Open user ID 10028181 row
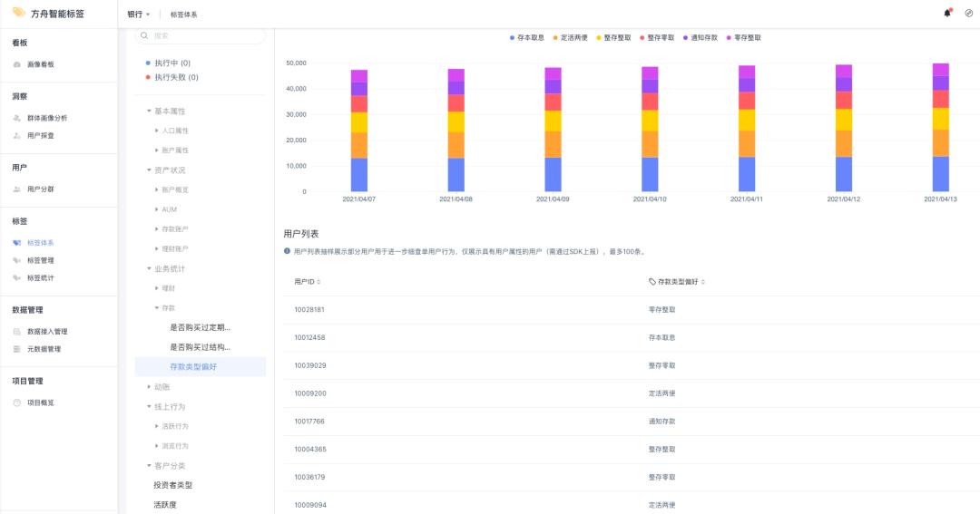Viewport: 980px width, 514px height. [x=309, y=310]
